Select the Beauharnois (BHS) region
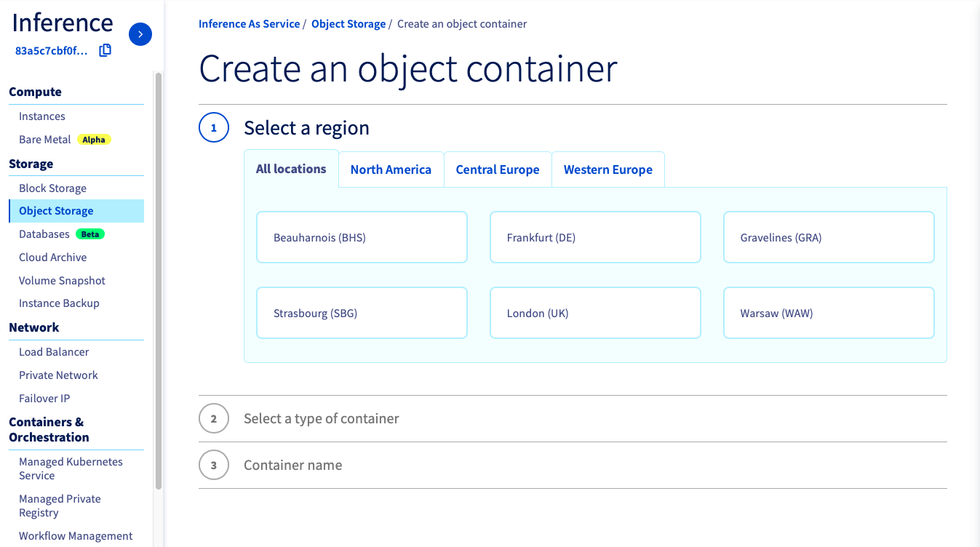This screenshot has width=980, height=547. point(362,237)
